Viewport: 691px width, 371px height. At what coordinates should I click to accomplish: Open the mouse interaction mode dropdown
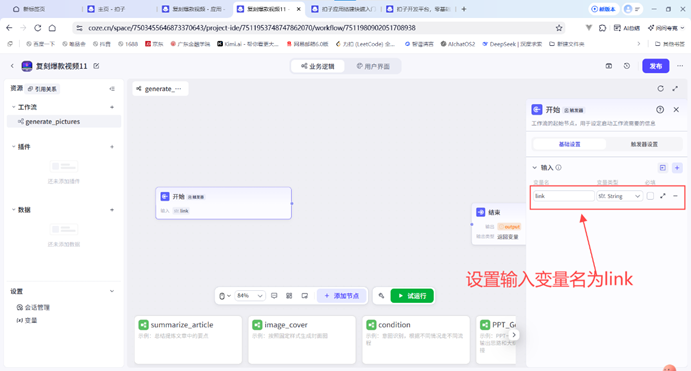[x=225, y=296]
